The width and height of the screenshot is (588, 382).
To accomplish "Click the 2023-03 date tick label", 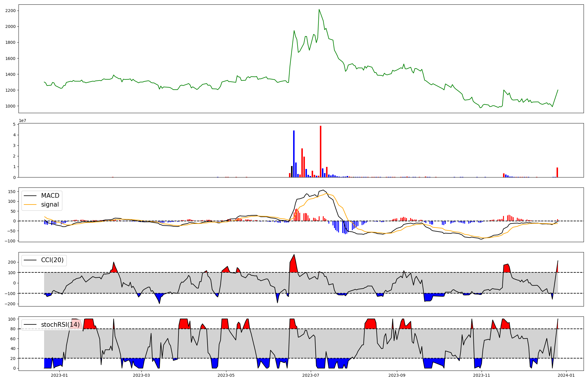I will 141,375.
